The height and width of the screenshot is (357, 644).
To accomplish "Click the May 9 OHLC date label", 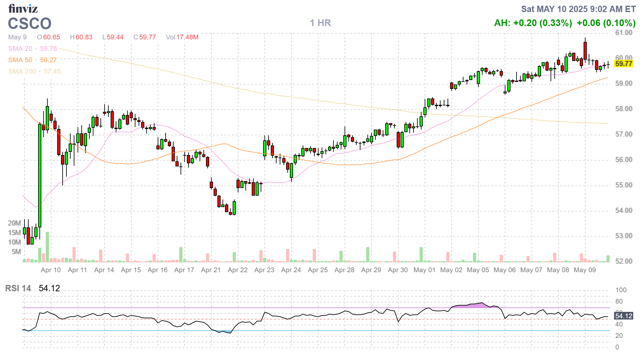I will [17, 37].
